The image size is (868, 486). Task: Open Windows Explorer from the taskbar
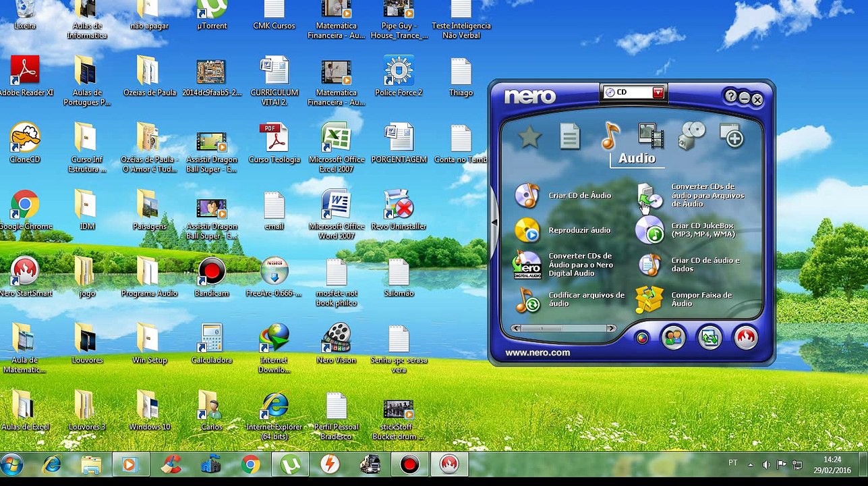coord(91,464)
